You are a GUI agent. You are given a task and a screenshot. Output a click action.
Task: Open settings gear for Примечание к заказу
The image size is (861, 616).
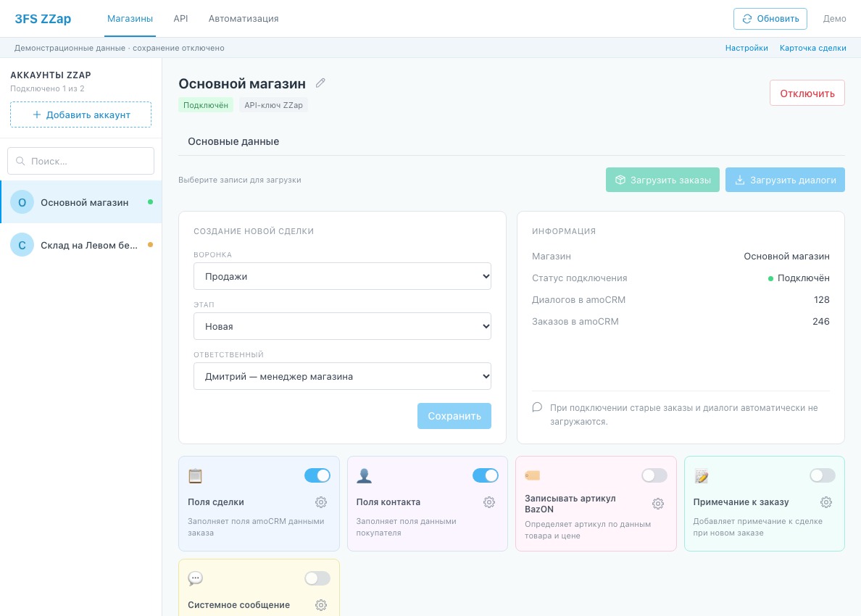pos(826,501)
